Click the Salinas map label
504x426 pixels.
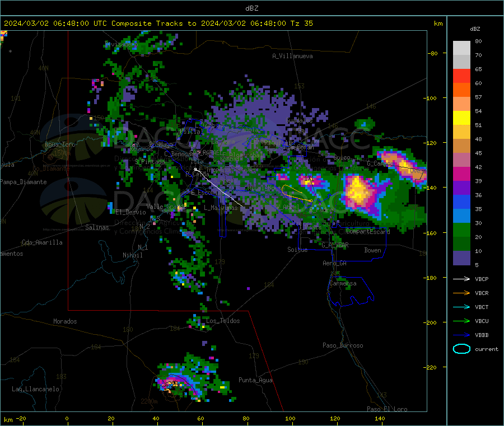97,227
